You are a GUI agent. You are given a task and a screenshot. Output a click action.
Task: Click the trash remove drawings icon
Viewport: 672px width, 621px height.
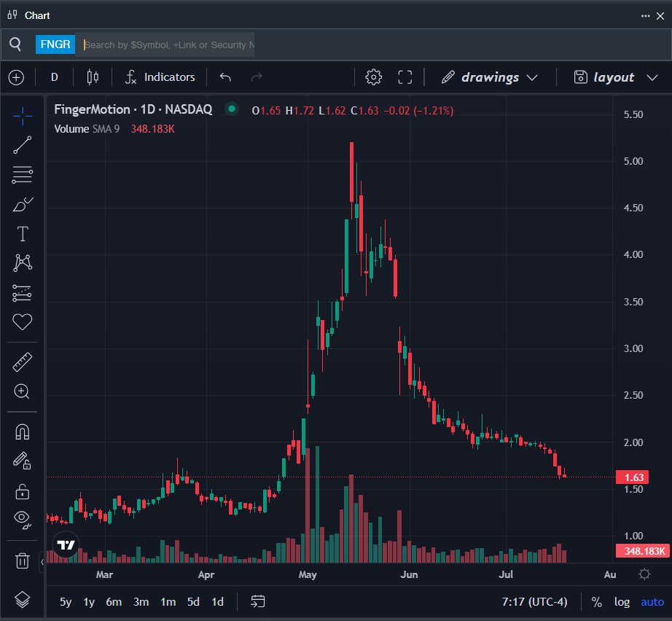[23, 561]
